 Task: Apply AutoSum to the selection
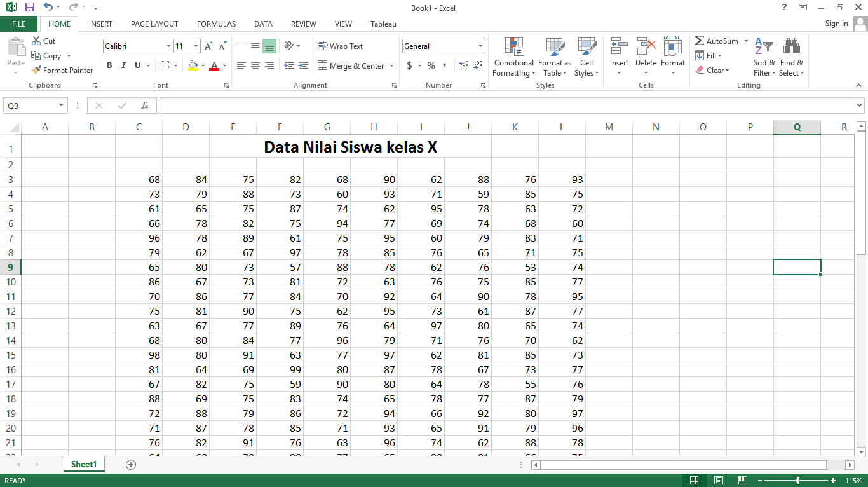[717, 41]
